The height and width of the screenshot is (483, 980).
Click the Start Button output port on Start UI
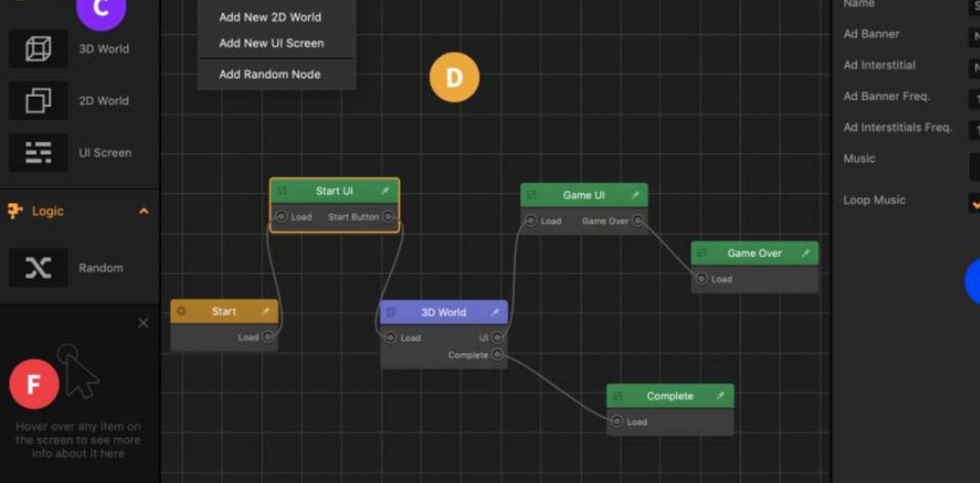pyautogui.click(x=388, y=216)
